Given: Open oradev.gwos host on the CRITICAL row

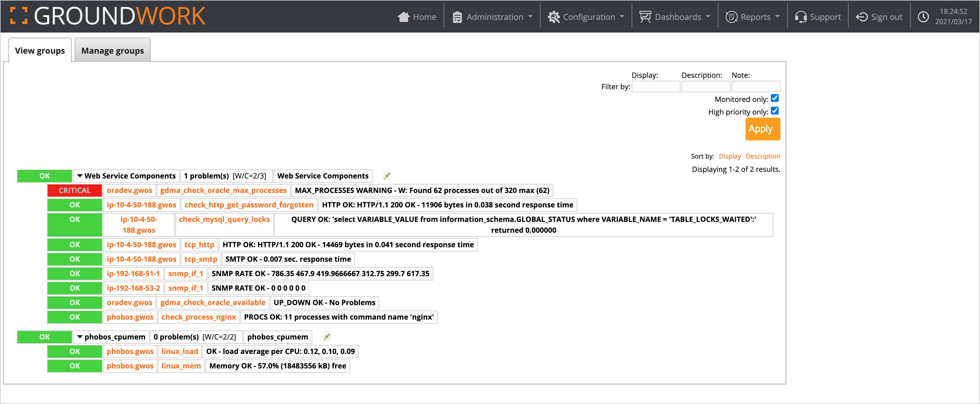Looking at the screenshot, I should (129, 190).
